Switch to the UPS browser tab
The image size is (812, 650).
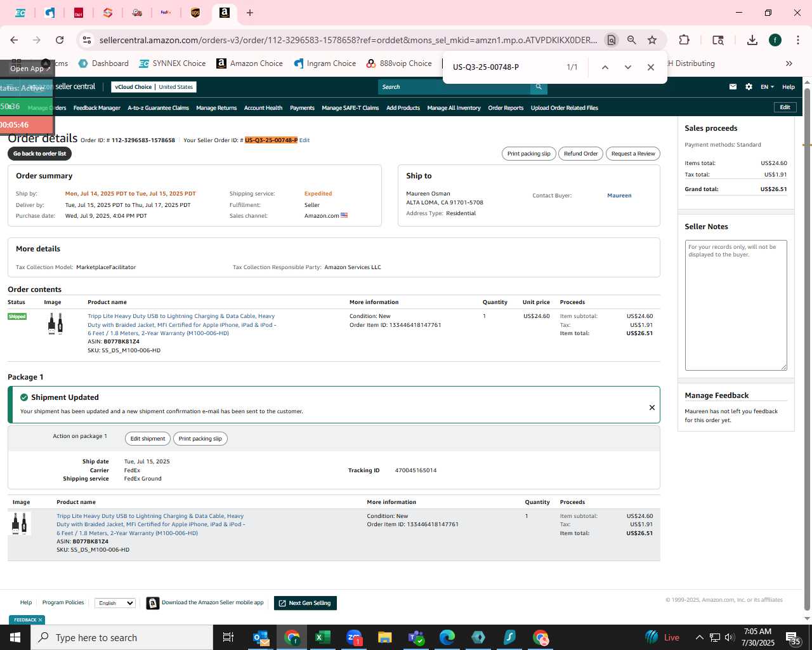(x=195, y=13)
